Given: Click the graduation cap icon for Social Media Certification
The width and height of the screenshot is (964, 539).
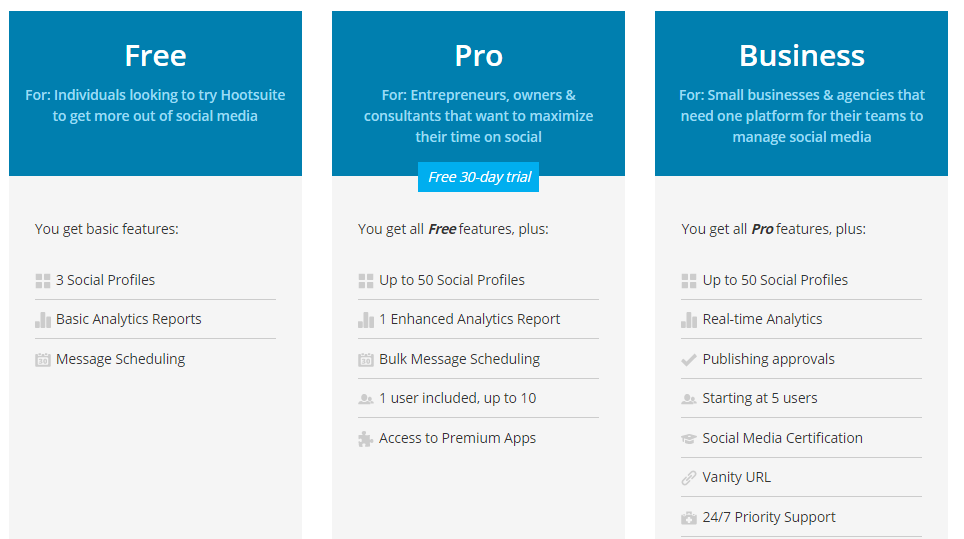Looking at the screenshot, I should 688,439.
